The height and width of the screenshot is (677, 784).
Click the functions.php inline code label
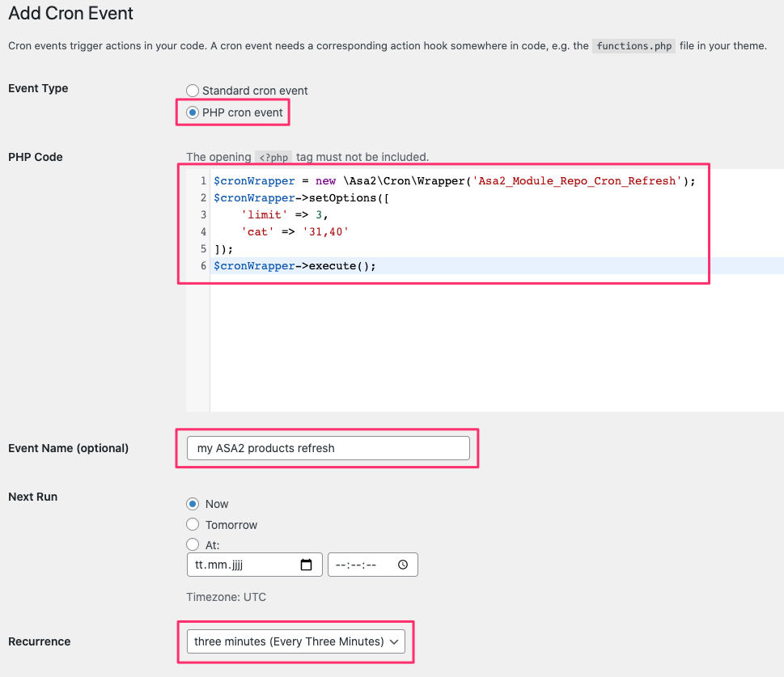(634, 46)
